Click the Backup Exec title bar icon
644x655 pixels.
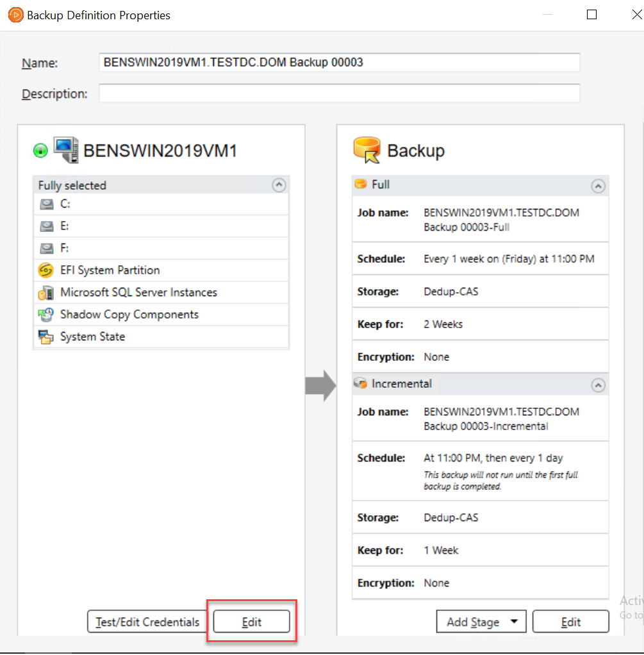[x=15, y=15]
